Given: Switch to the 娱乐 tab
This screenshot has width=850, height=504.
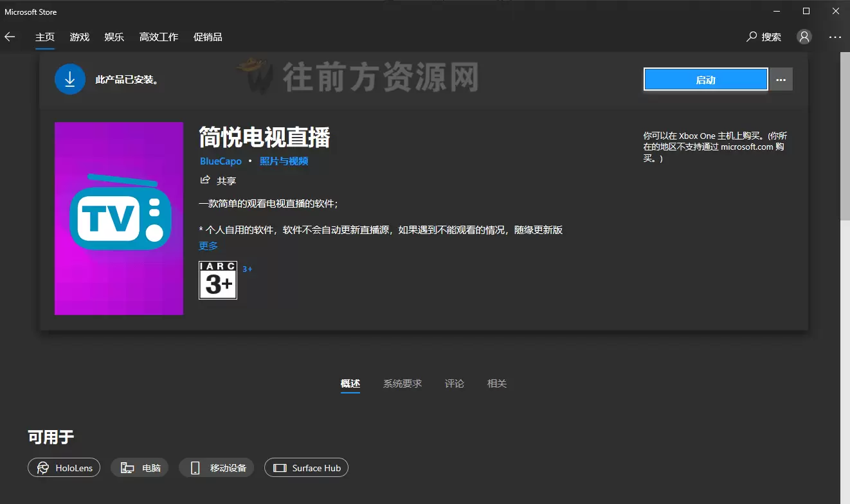Looking at the screenshot, I should click(114, 37).
